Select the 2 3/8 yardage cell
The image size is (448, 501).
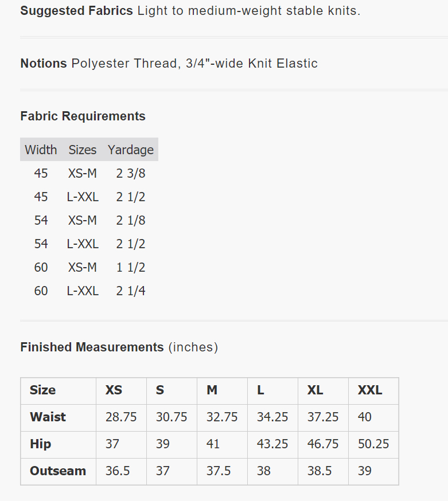pos(131,173)
